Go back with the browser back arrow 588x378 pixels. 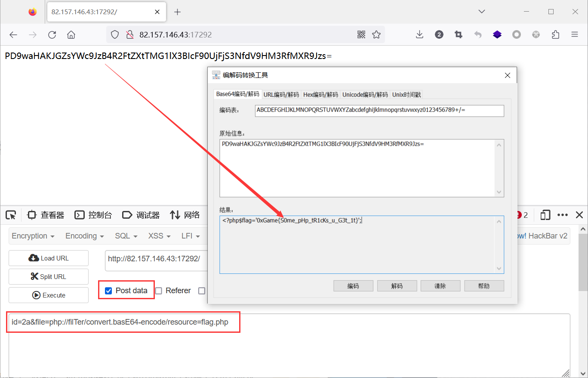point(13,35)
